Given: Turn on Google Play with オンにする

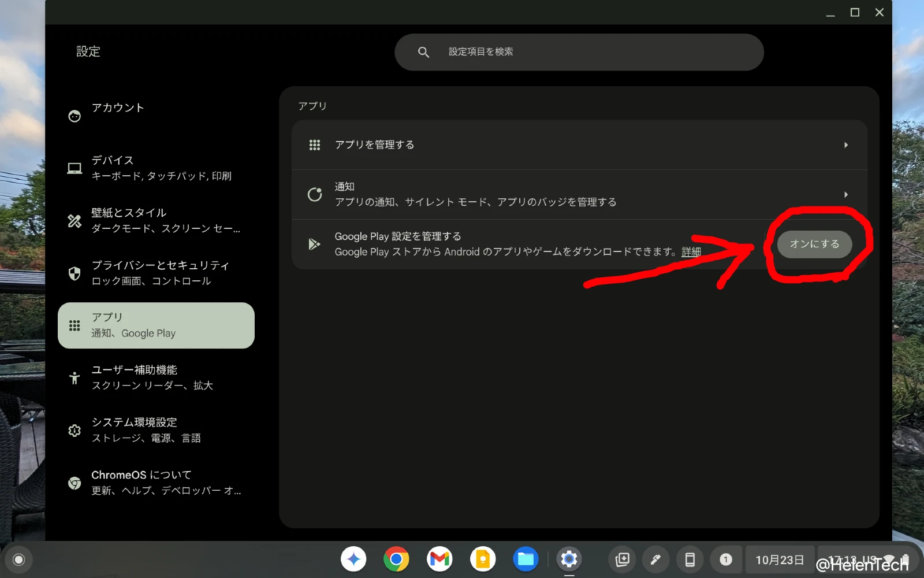Looking at the screenshot, I should tap(814, 244).
